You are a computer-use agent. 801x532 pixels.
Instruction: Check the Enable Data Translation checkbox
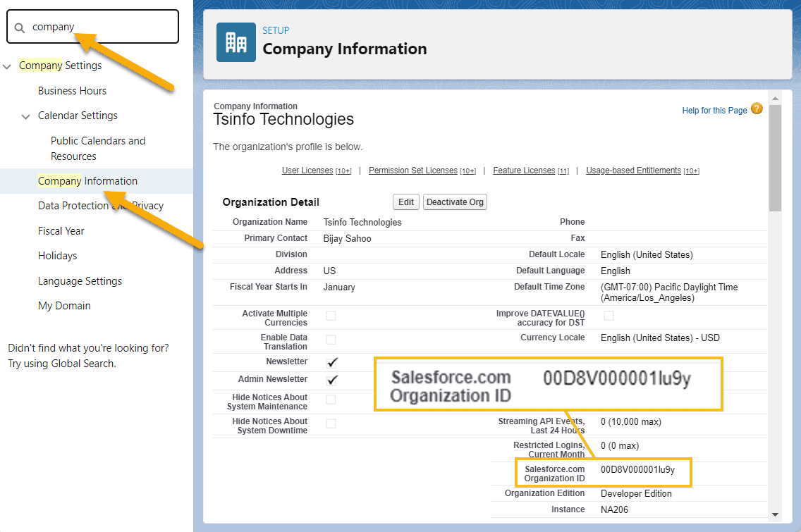(x=331, y=338)
